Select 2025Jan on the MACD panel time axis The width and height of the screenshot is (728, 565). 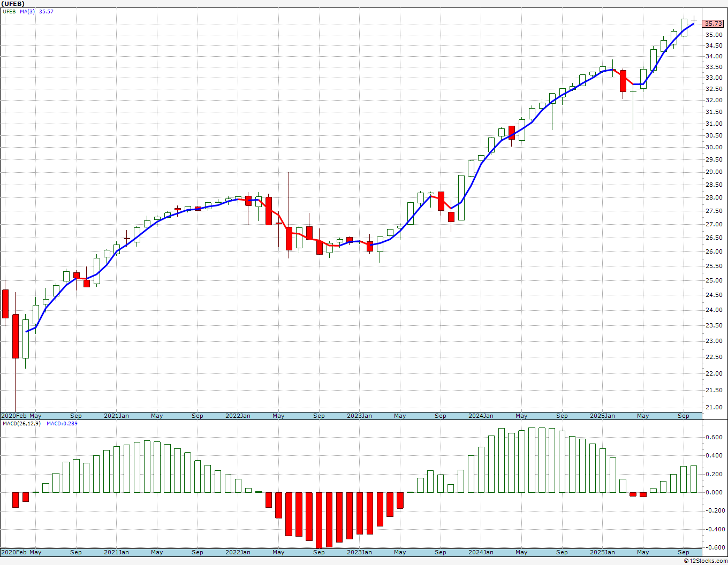pyautogui.click(x=602, y=552)
